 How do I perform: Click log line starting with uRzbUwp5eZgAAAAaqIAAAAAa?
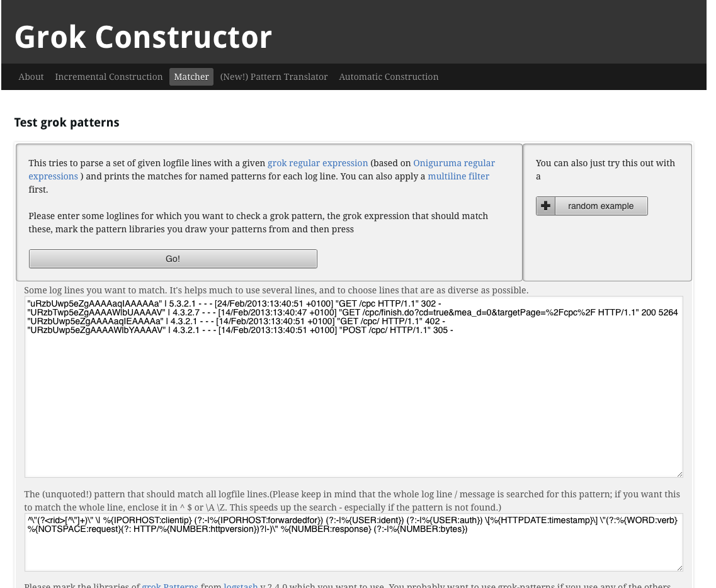click(x=234, y=303)
